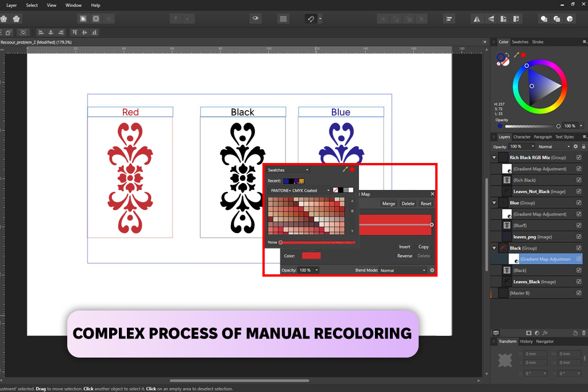Click the rotate clockwise toolbar icon
The image size is (588, 392).
tap(516, 19)
